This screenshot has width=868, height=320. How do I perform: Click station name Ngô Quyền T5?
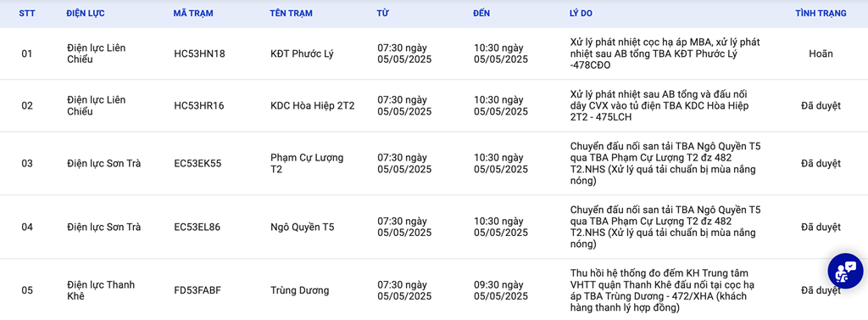click(x=303, y=227)
